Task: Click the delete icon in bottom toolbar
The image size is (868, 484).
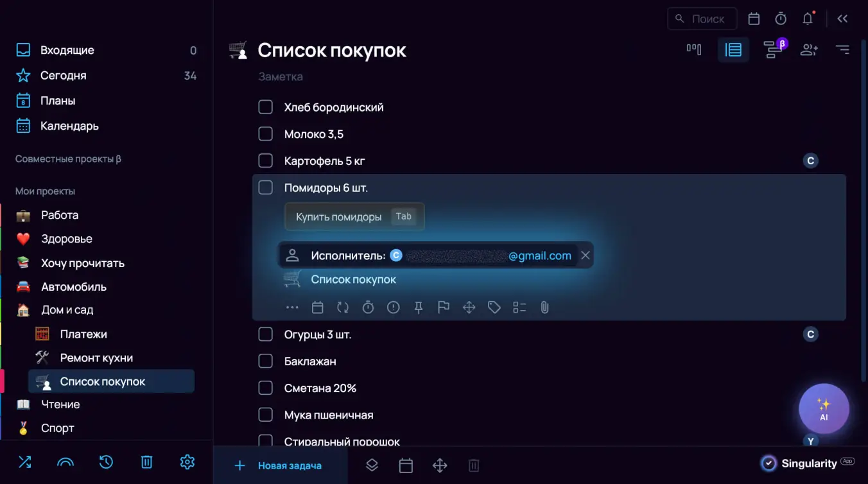Action: tap(474, 465)
